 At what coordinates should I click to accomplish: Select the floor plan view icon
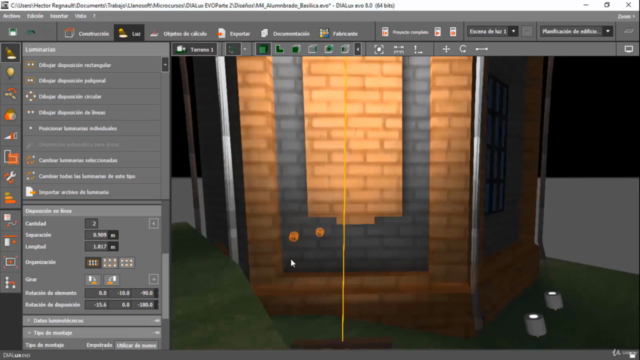[x=280, y=49]
